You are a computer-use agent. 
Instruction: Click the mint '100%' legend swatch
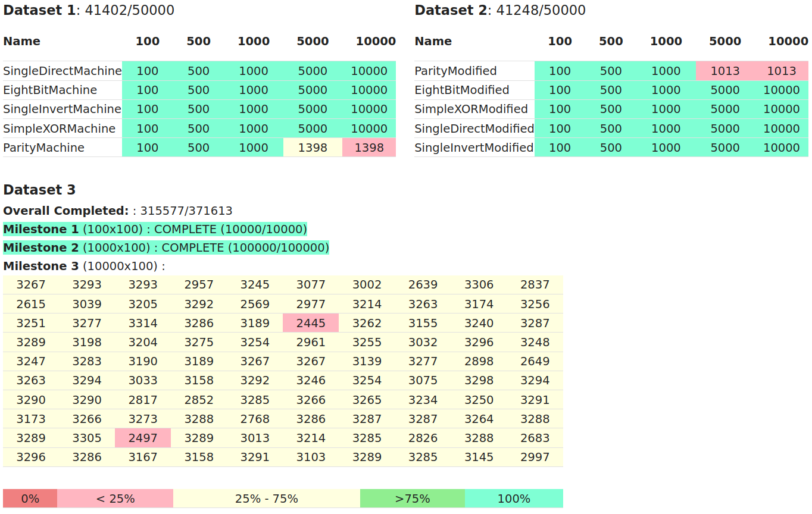click(514, 499)
